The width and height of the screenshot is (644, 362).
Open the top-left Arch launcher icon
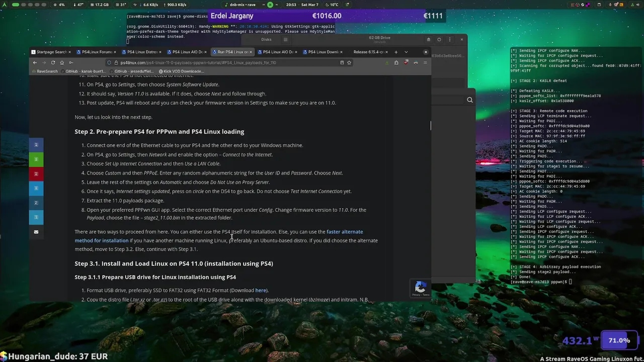[4, 5]
